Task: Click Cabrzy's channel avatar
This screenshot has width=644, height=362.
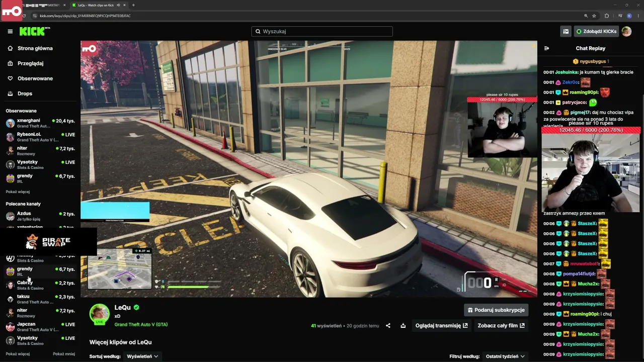Action: 10,285
